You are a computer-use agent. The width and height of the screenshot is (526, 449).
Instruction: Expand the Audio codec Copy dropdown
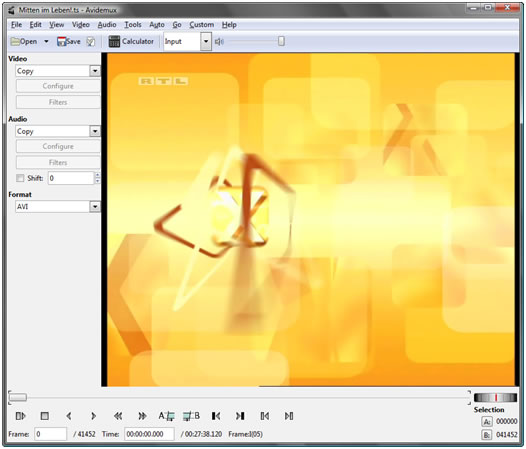tap(95, 131)
